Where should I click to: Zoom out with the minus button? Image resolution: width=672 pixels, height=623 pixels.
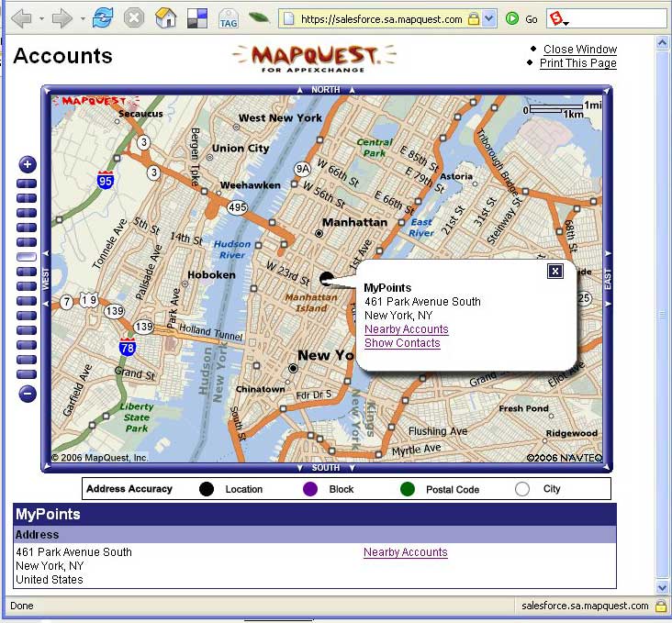[x=28, y=394]
